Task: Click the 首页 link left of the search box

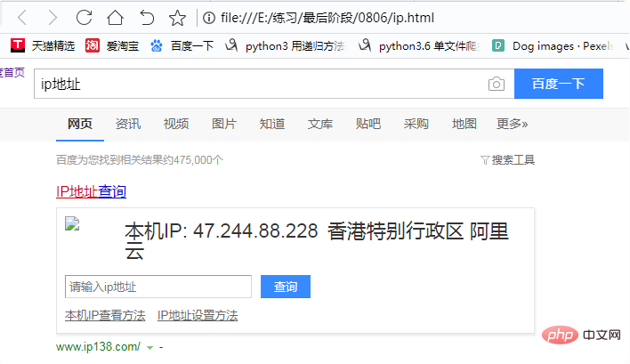Action: [12, 72]
